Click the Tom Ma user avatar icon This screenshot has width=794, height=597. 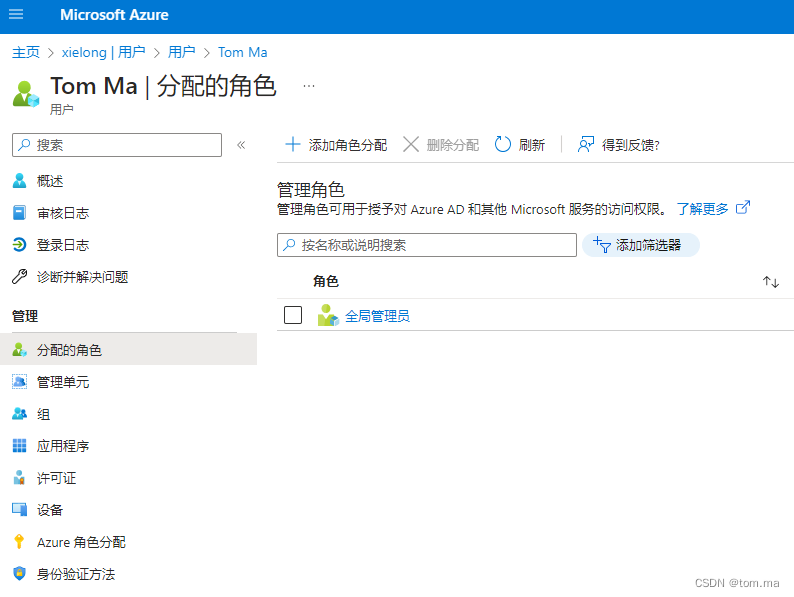coord(25,94)
